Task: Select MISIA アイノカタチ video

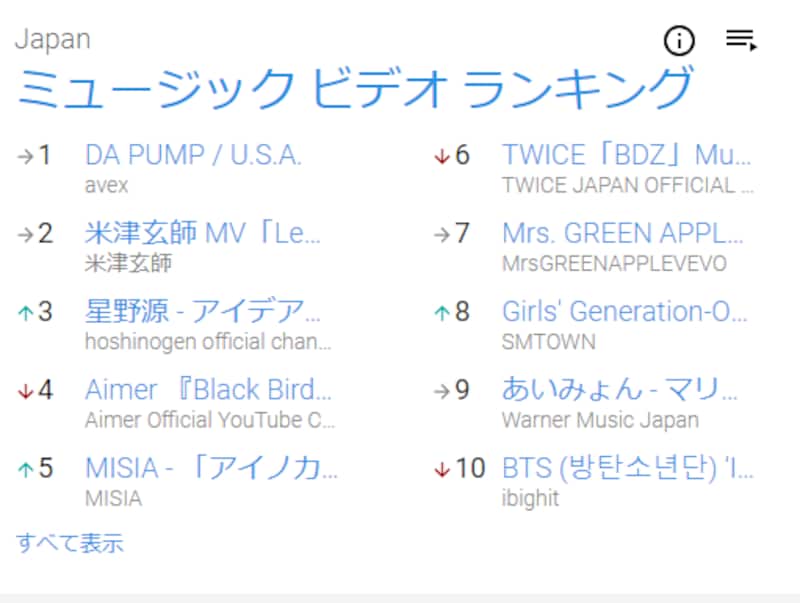Action: 211,467
